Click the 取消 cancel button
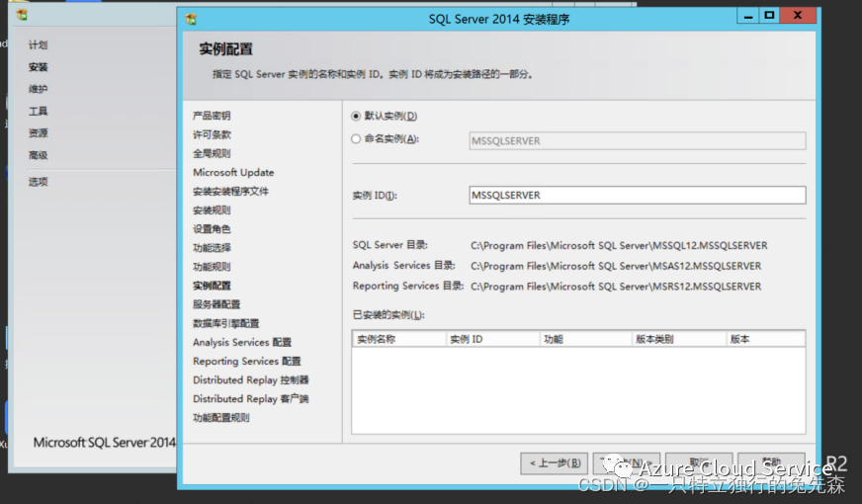 coord(699,462)
